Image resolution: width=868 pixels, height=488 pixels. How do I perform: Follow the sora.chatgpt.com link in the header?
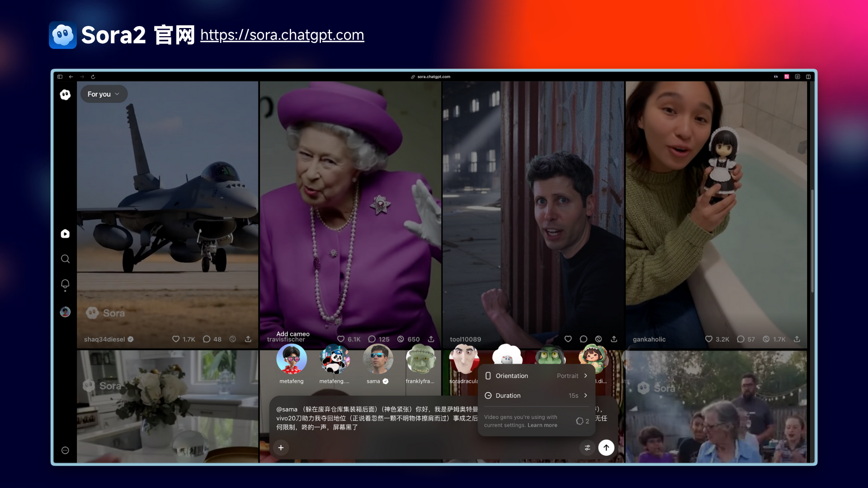(282, 35)
